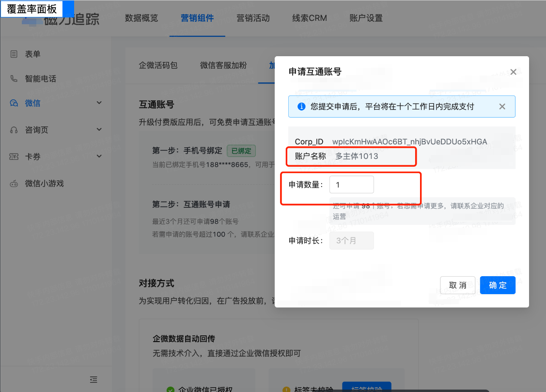
Task: Expand the 微信 sidebar submenu
Action: 99,102
